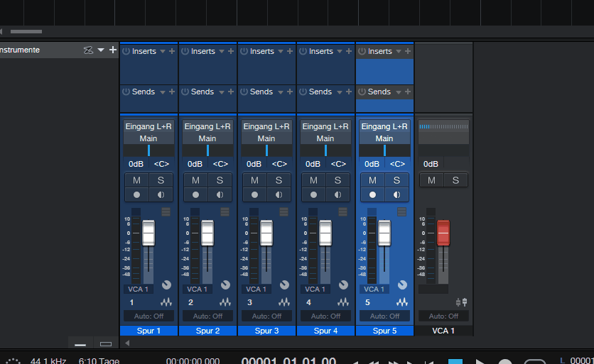Click the red VCA 1 fader

[x=443, y=233]
